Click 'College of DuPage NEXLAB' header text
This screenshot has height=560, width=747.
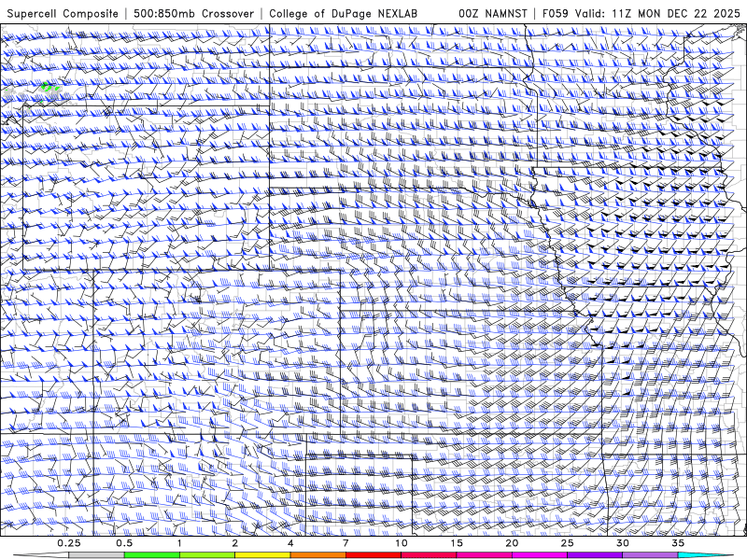343,13
